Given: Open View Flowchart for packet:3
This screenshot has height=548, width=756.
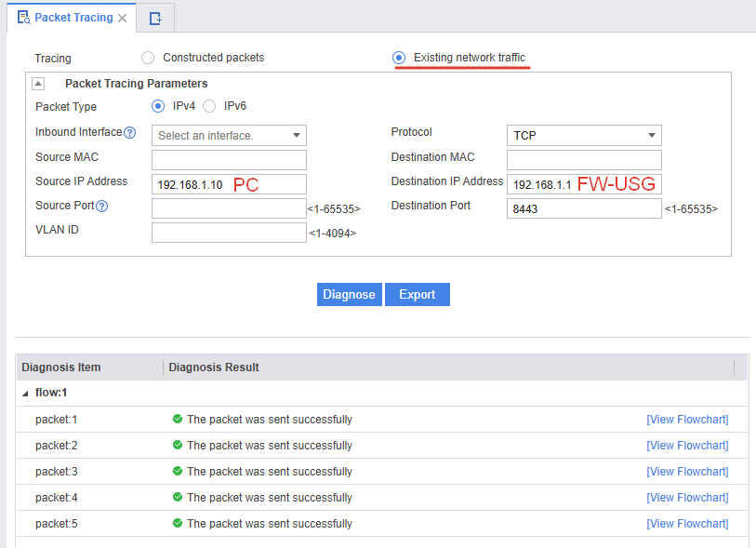Looking at the screenshot, I should pos(687,472).
